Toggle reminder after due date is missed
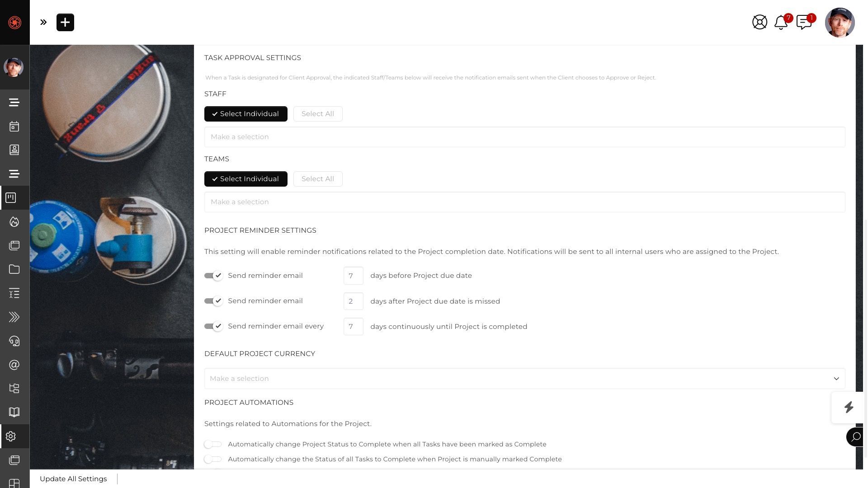This screenshot has height=488, width=868. pyautogui.click(x=213, y=301)
